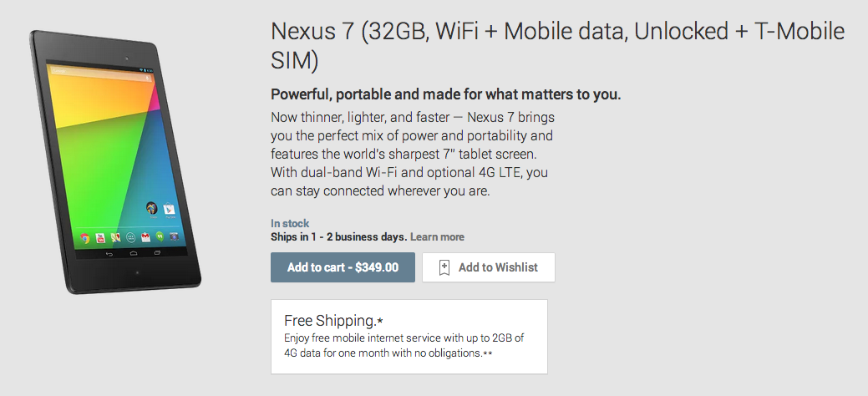Click the Add to Wishlist button
The height and width of the screenshot is (396, 868).
489,267
